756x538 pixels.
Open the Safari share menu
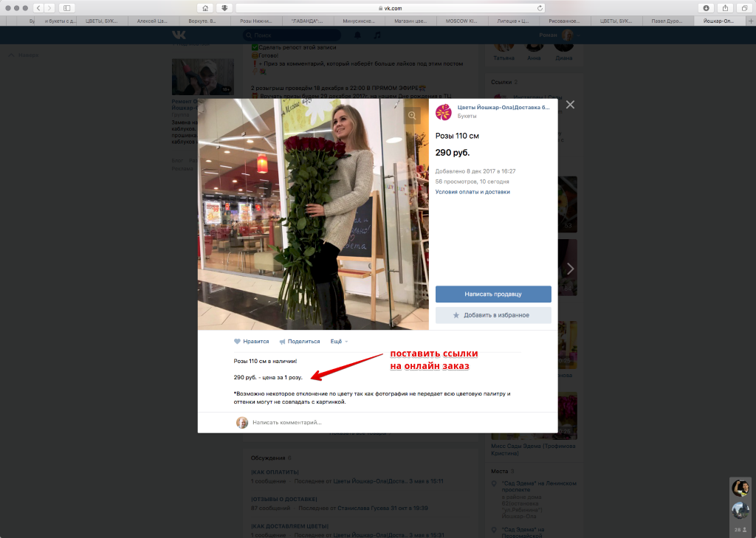coord(725,7)
